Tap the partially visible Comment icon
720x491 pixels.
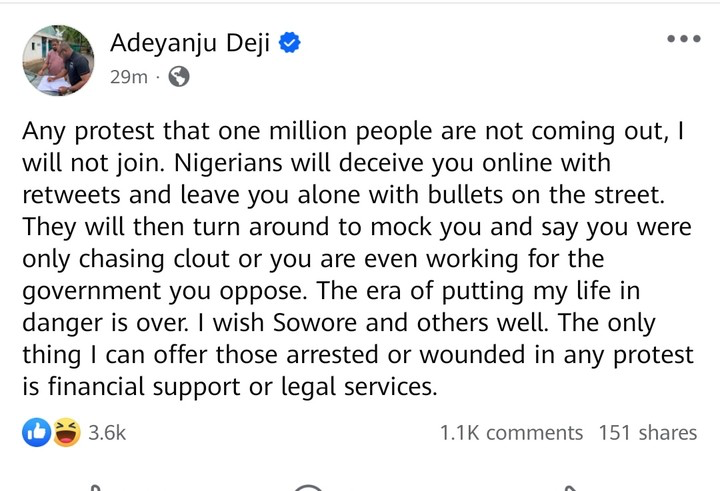(309, 487)
